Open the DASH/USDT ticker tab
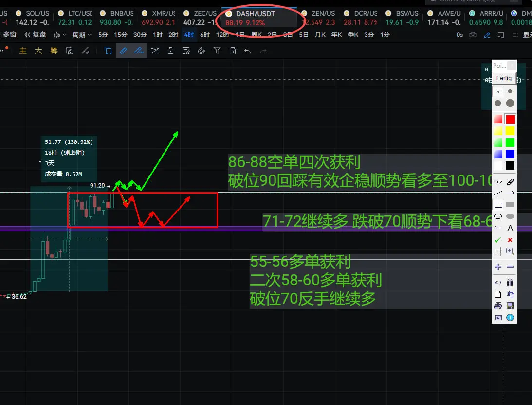Image resolution: width=532 pixels, height=405 pixels. pos(259,18)
